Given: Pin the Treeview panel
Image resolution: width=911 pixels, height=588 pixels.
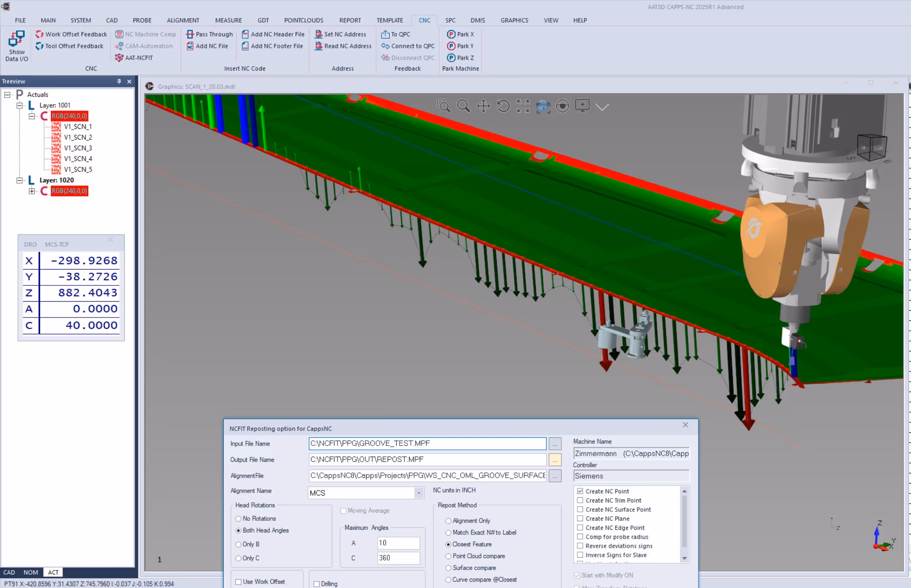Looking at the screenshot, I should click(x=119, y=81).
